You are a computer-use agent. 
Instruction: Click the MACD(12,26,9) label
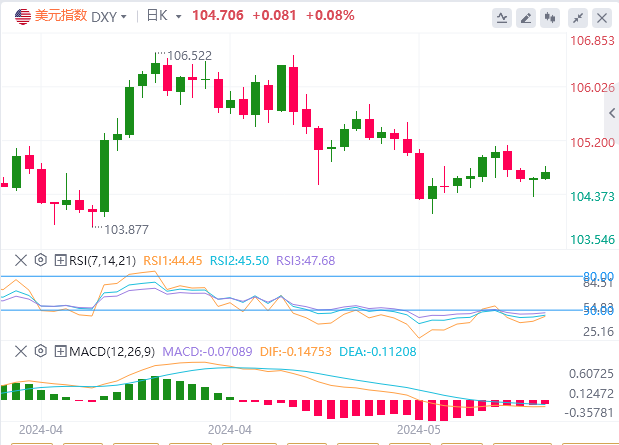(112, 351)
